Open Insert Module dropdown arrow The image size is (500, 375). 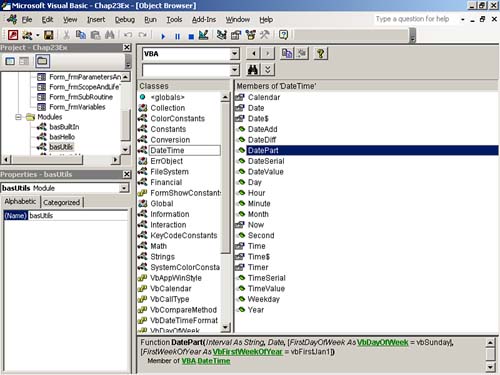tap(38, 35)
